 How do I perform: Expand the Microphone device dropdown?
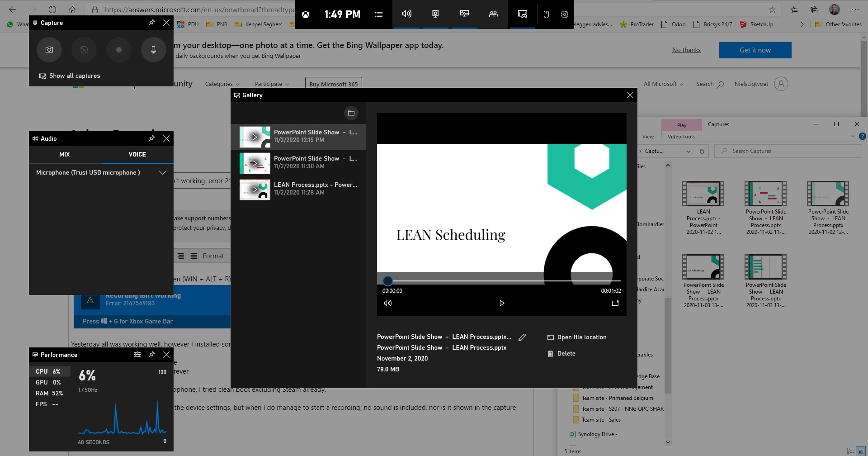point(163,172)
